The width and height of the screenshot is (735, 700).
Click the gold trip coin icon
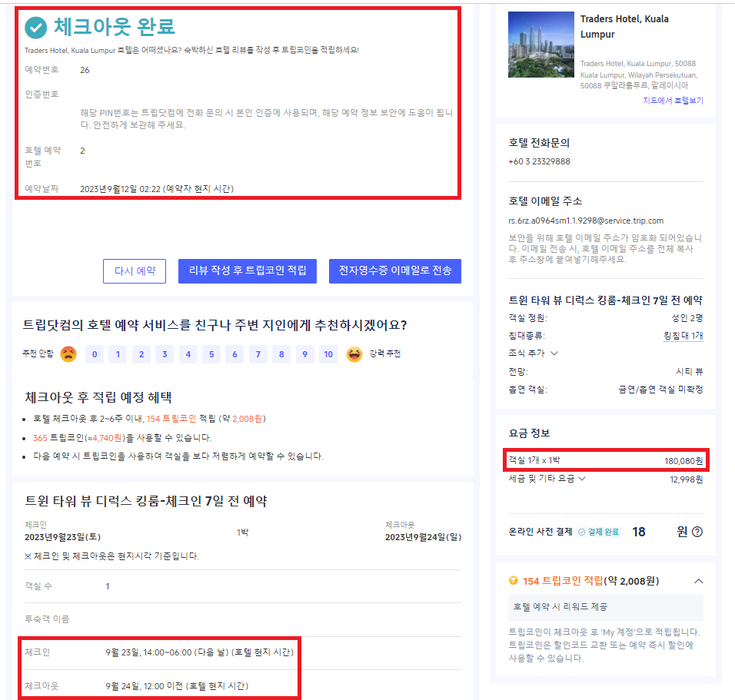tap(513, 580)
